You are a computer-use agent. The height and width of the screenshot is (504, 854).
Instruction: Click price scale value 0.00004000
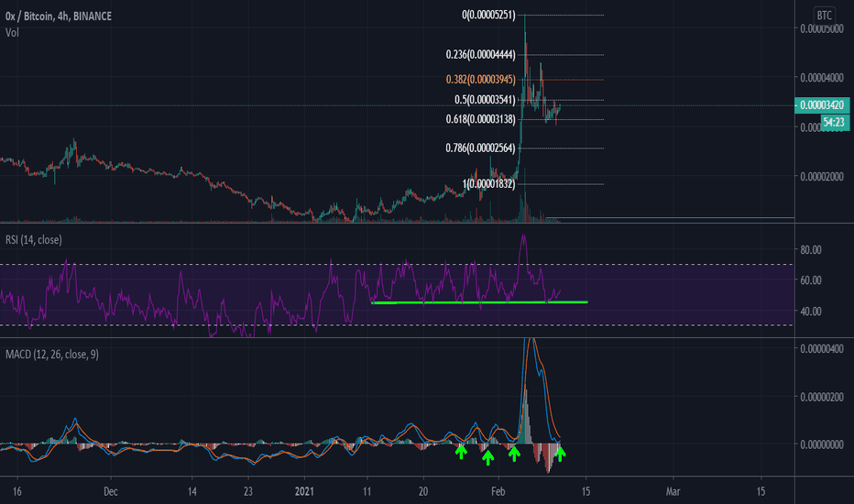coord(821,78)
